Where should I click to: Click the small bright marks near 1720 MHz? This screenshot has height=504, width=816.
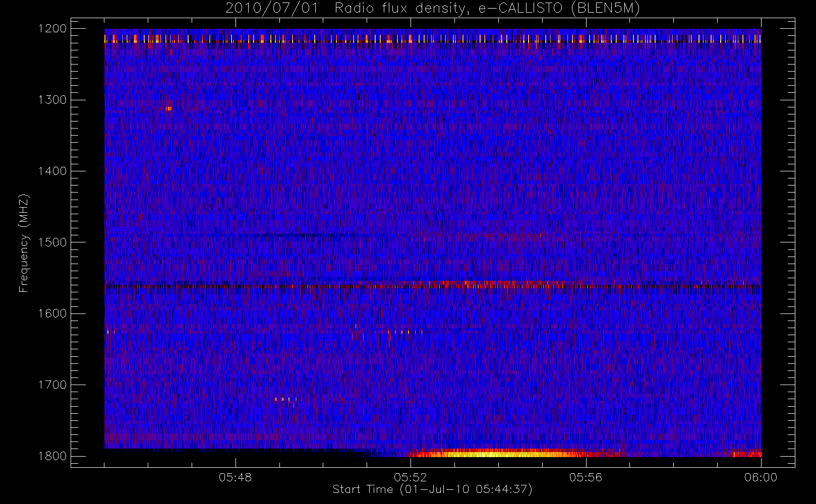tap(285, 399)
